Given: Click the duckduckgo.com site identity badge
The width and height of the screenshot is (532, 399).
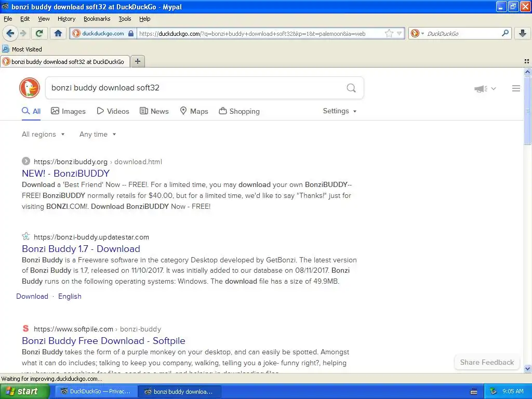Looking at the screenshot, I should [x=103, y=33].
